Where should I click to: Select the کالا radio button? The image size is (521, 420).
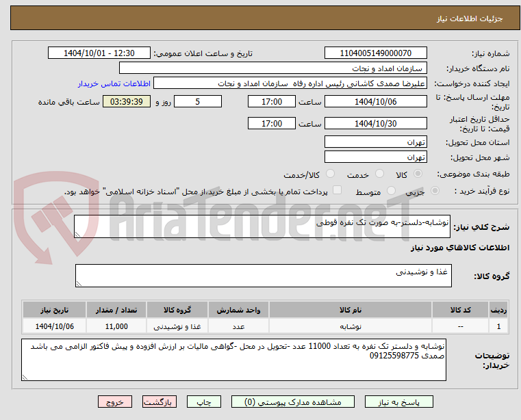coord(418,174)
